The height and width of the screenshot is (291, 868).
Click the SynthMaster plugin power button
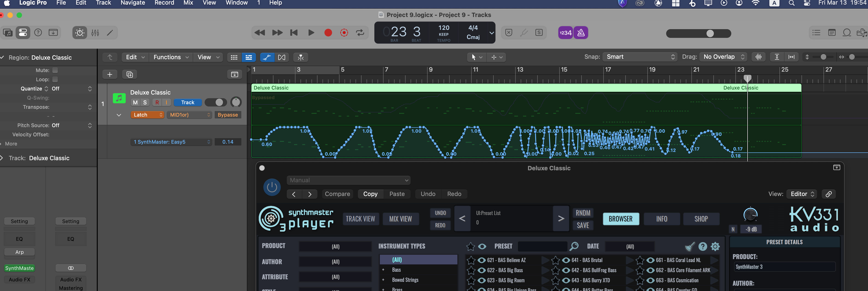pos(272,187)
